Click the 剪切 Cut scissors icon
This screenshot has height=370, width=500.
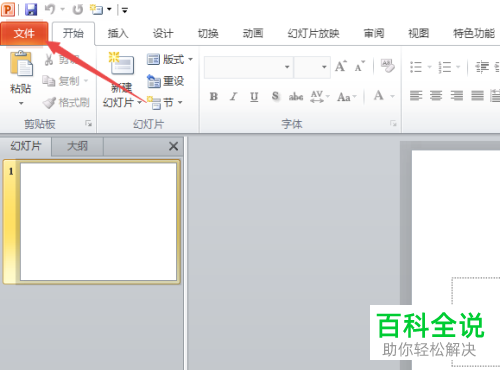click(49, 60)
